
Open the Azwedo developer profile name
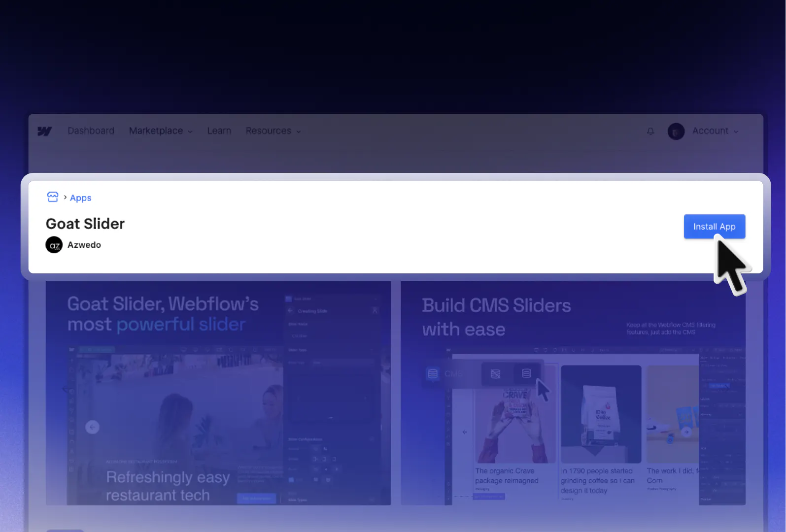tap(84, 245)
